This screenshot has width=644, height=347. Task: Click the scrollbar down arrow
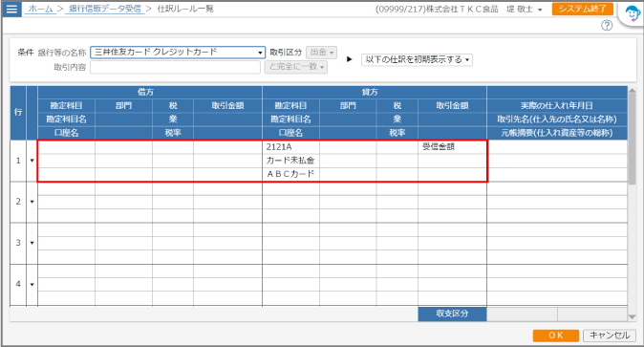633,317
